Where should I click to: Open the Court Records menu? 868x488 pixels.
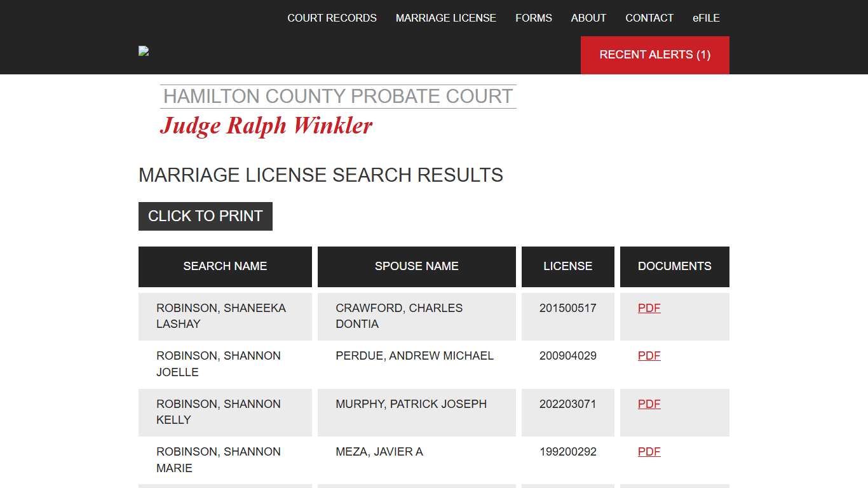[332, 18]
